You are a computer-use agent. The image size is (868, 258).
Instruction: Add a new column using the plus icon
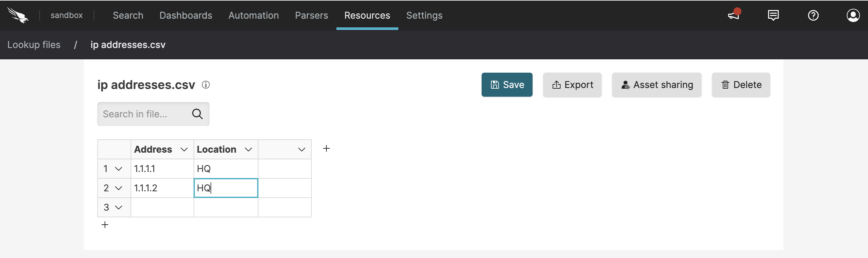(326, 148)
